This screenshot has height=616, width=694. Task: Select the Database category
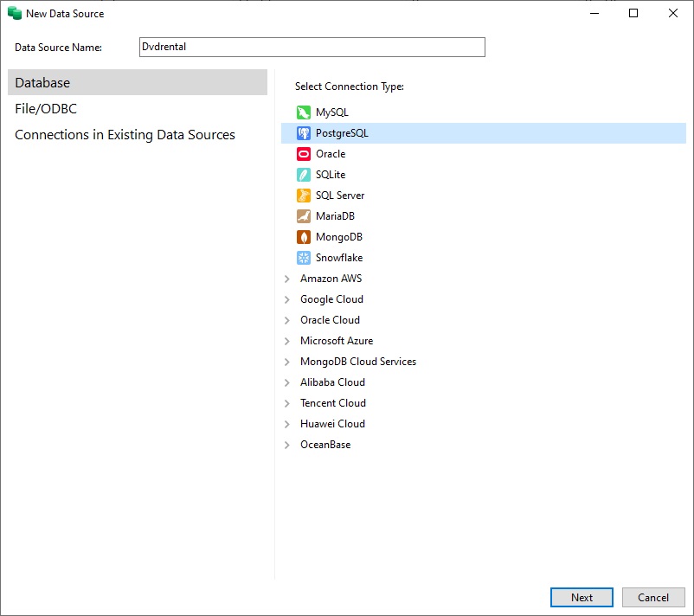click(x=138, y=82)
